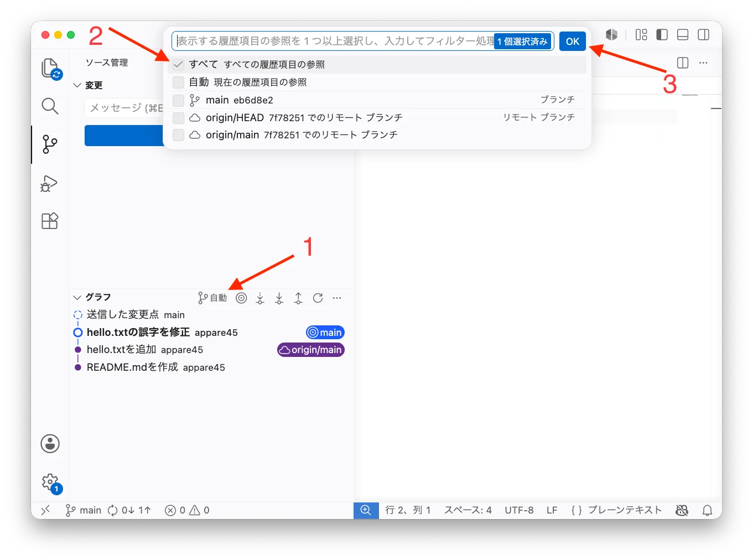
Task: Open the Explorer view icon
Action: (50, 69)
